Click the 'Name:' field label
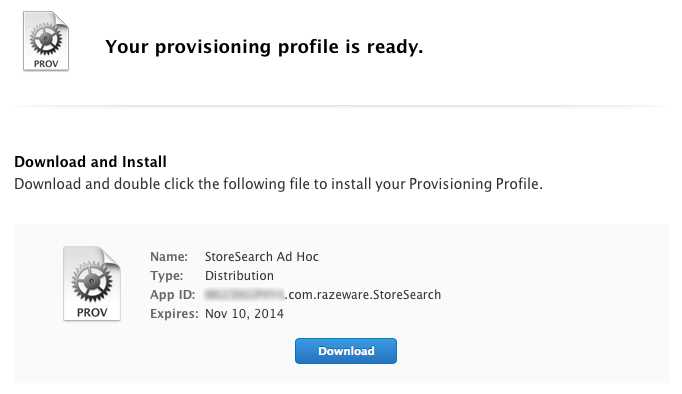Screen dimensions: 682x394 click(169, 257)
